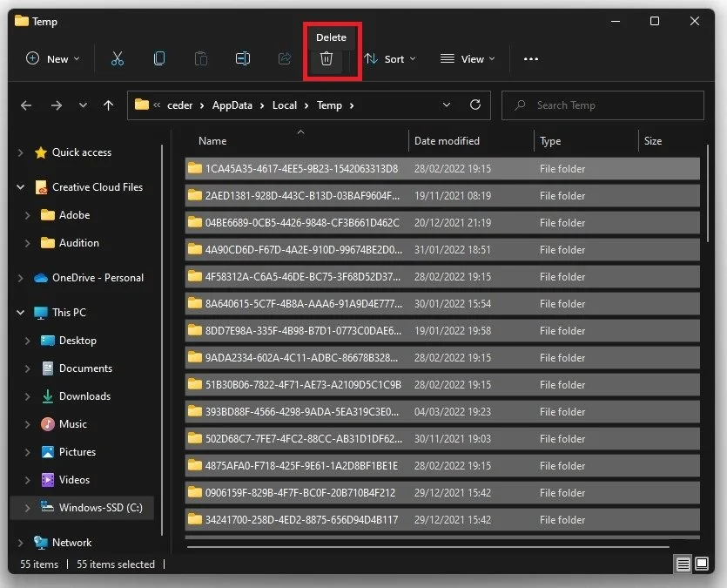The width and height of the screenshot is (727, 588).
Task: Click the Pictures icon in sidebar
Action: coord(48,451)
